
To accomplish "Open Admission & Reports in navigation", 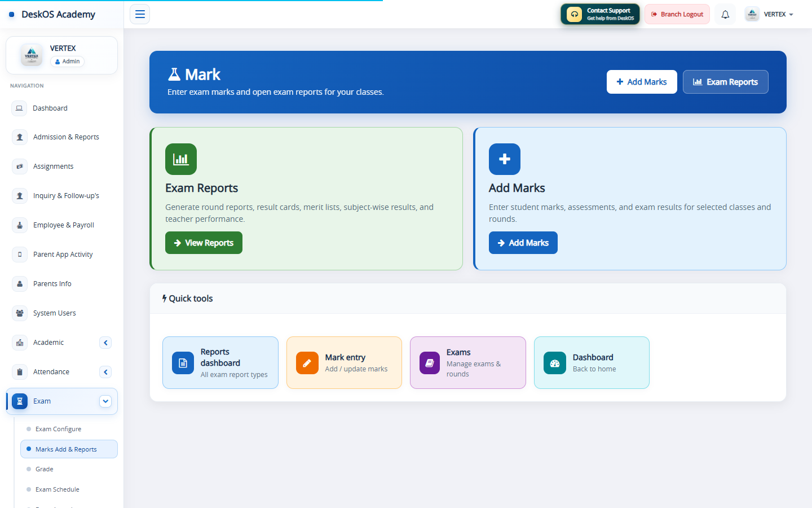I will tap(62, 137).
